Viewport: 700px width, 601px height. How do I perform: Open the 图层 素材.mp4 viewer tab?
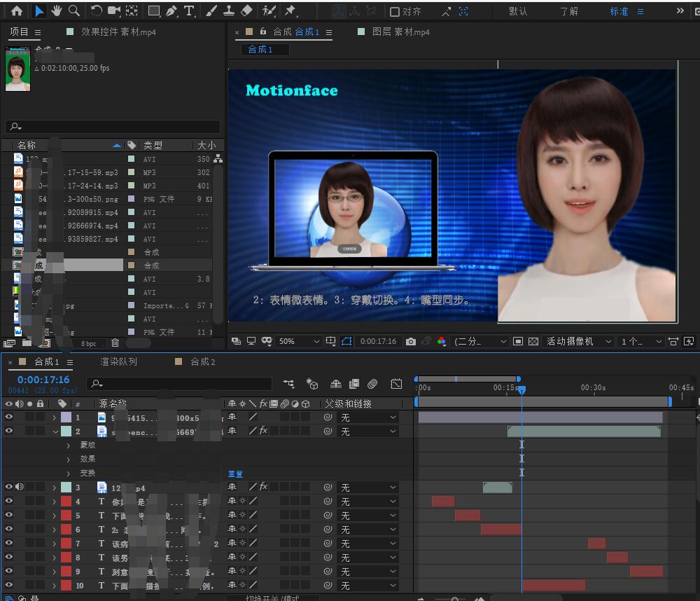400,32
